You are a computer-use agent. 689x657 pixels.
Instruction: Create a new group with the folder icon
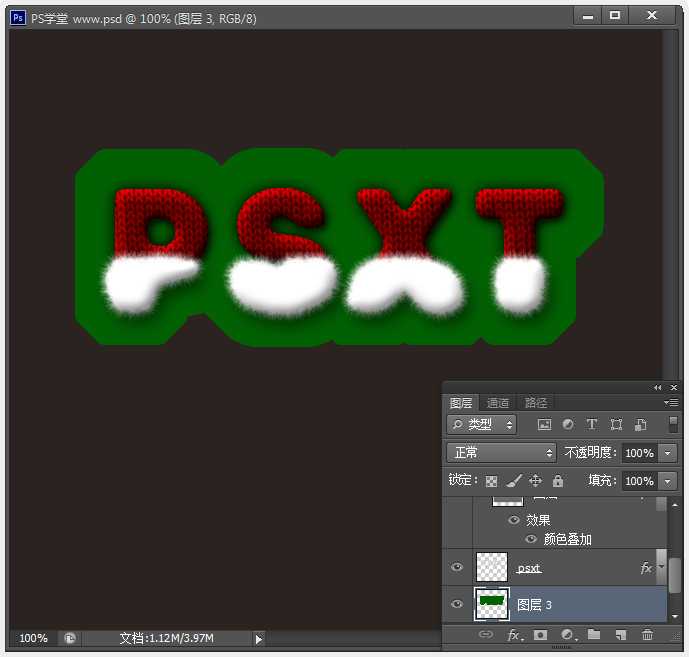point(594,635)
